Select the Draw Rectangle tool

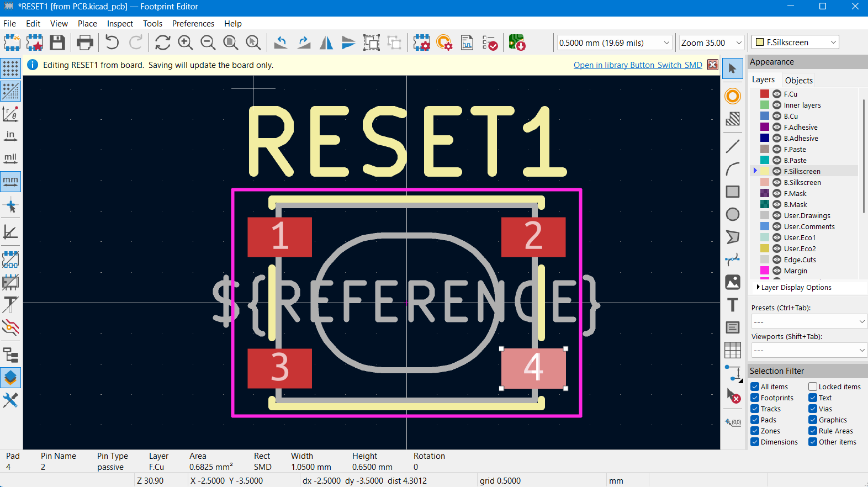click(x=733, y=192)
